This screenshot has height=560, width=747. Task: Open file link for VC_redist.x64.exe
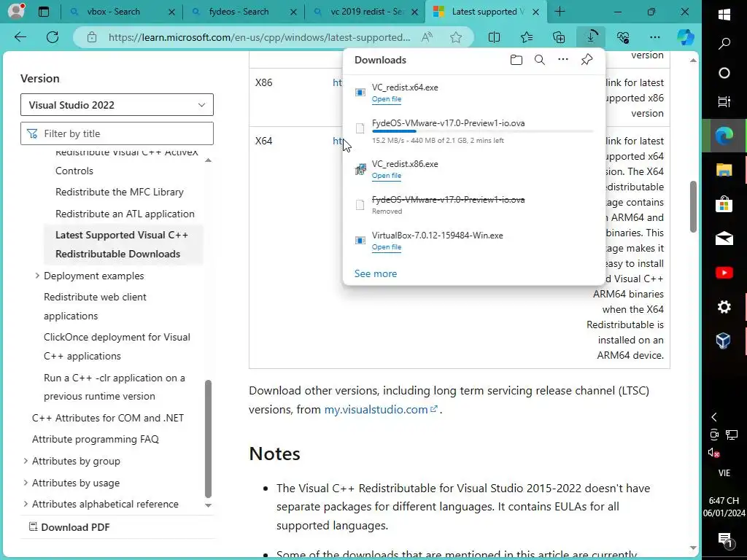click(x=387, y=99)
